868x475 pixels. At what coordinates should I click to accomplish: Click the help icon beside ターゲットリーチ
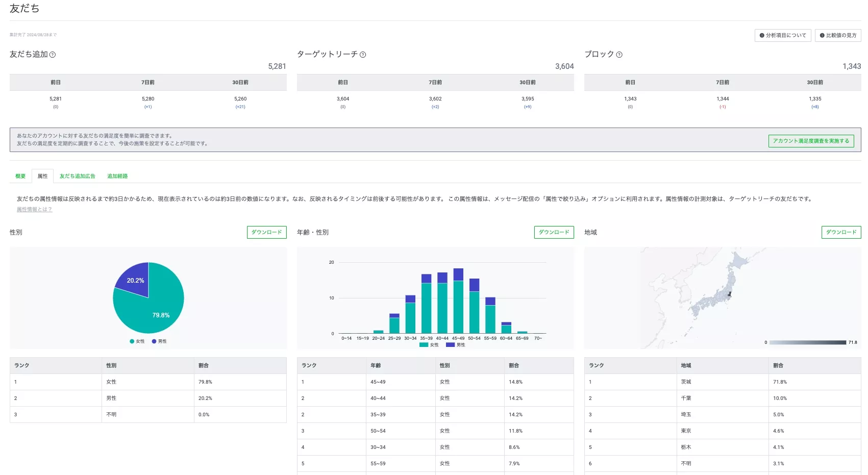(363, 55)
